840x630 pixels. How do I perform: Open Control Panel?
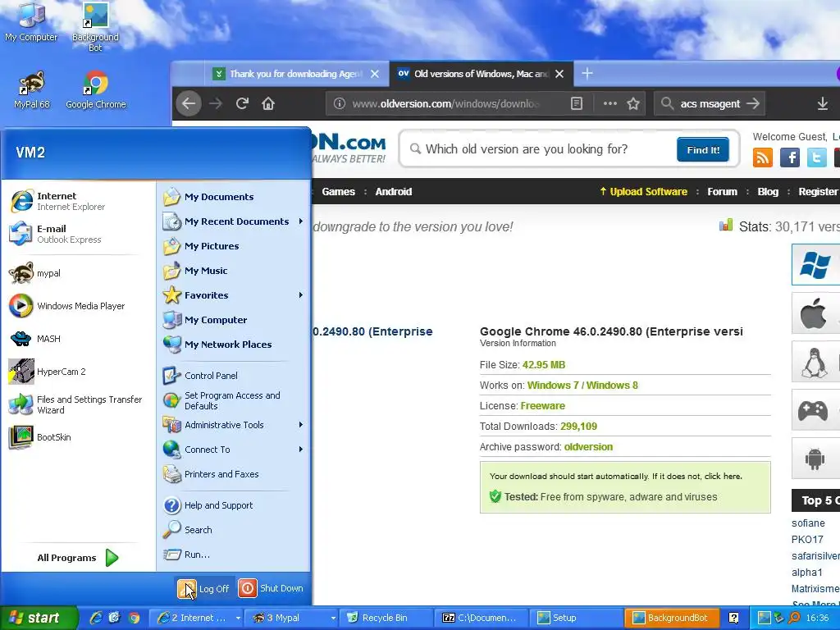pos(234,376)
